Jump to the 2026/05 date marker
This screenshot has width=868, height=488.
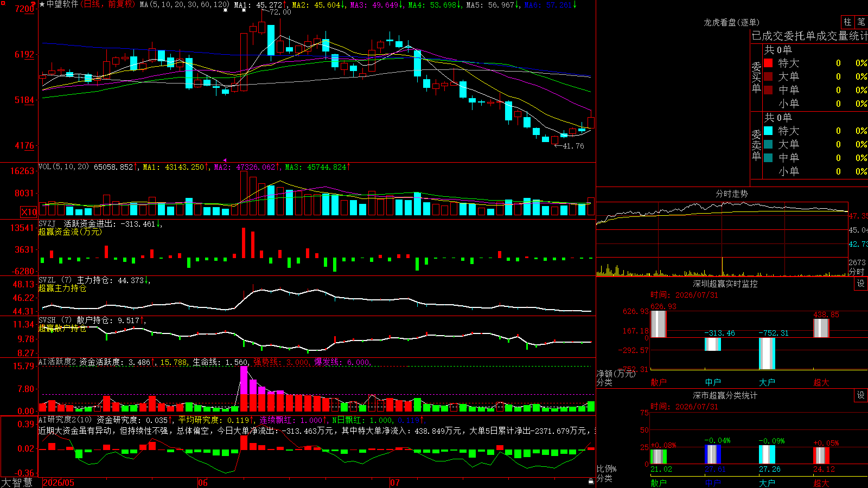(x=59, y=483)
